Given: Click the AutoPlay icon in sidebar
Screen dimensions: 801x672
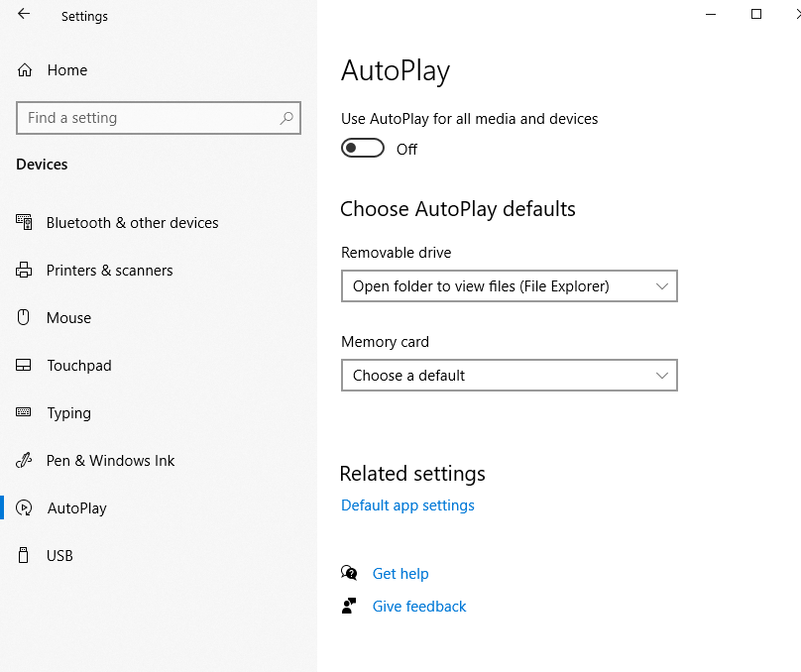Looking at the screenshot, I should (24, 507).
